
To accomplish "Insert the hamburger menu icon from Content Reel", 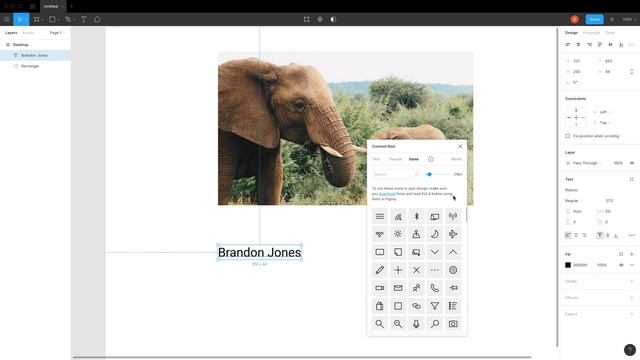I will tap(380, 216).
